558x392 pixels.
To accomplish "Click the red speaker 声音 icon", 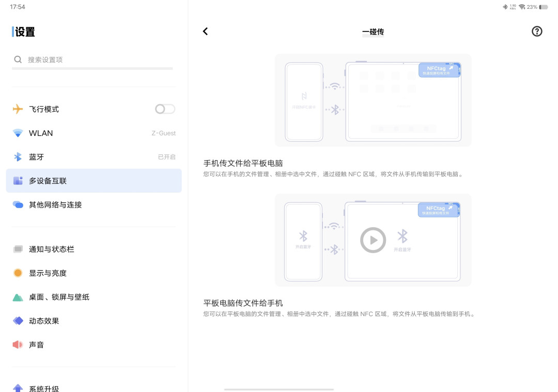I will tap(18, 344).
